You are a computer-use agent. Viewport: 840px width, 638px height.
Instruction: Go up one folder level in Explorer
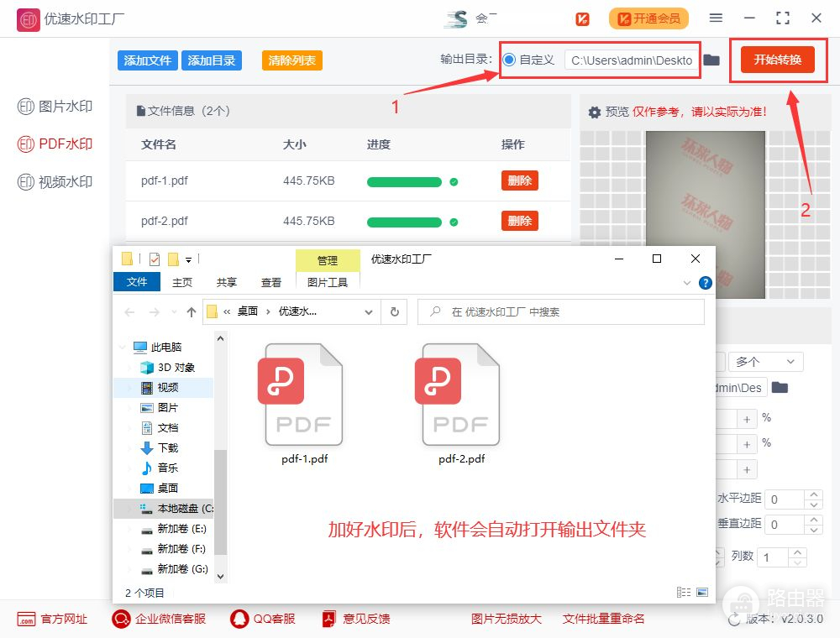192,312
